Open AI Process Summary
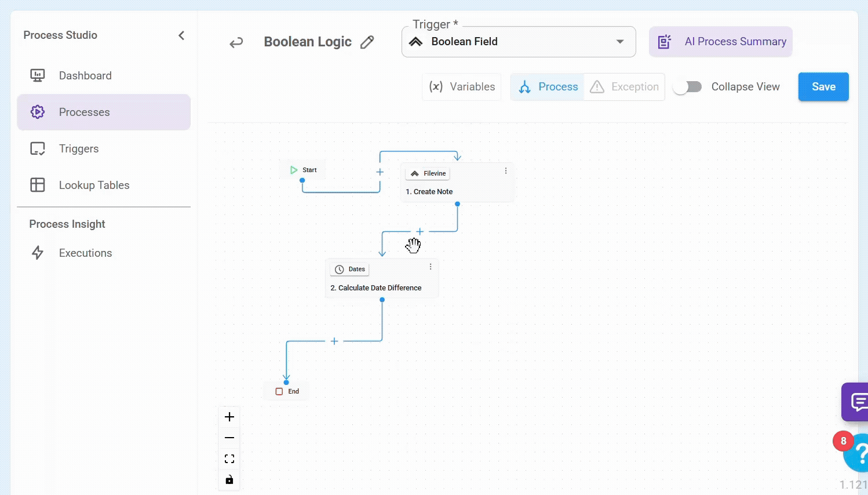This screenshot has width=868, height=495. [x=721, y=42]
